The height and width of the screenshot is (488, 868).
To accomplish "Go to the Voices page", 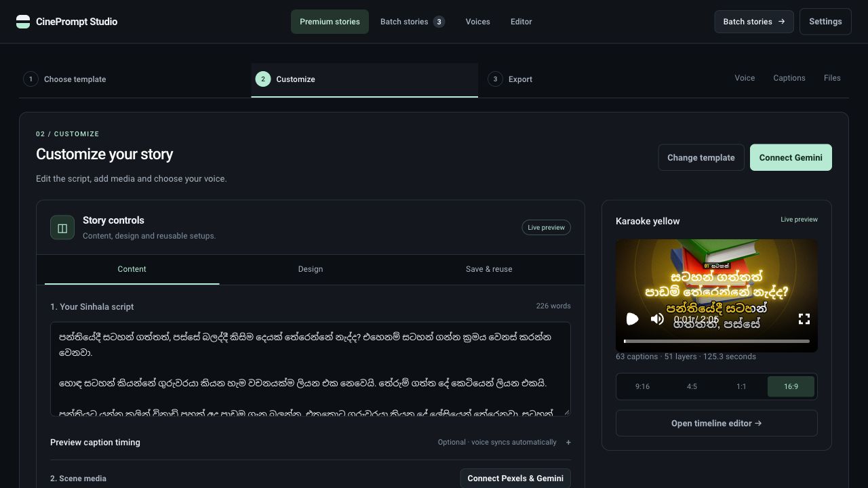I will click(x=477, y=22).
